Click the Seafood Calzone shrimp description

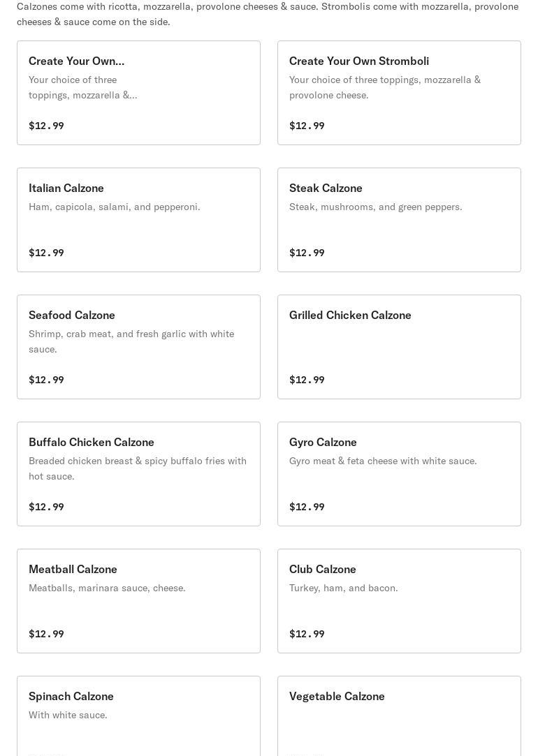pyautogui.click(x=131, y=341)
